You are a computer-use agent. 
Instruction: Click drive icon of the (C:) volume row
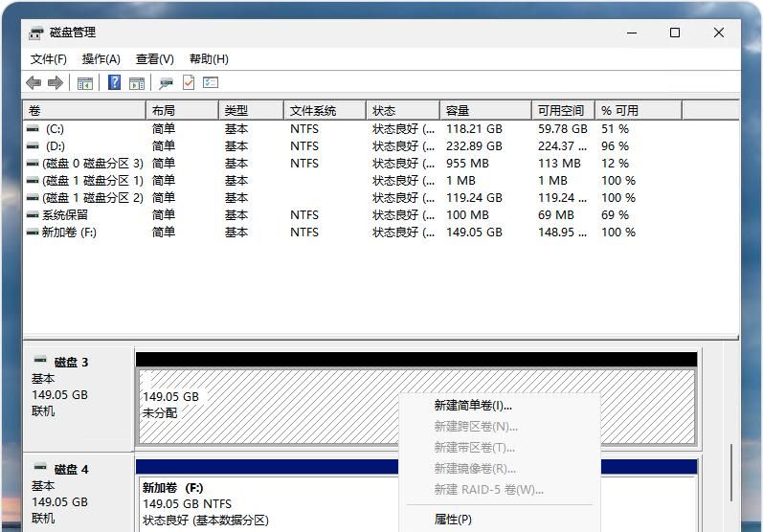33,129
